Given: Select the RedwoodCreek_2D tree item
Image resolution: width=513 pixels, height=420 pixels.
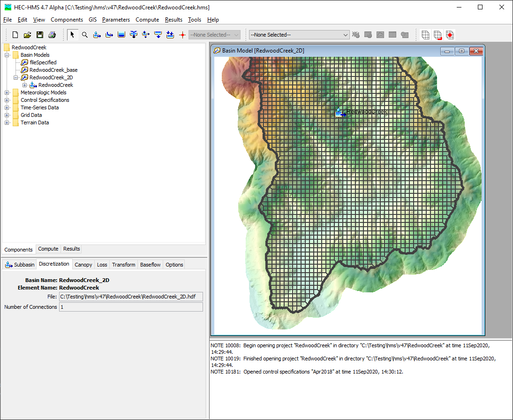Looking at the screenshot, I should tap(51, 77).
